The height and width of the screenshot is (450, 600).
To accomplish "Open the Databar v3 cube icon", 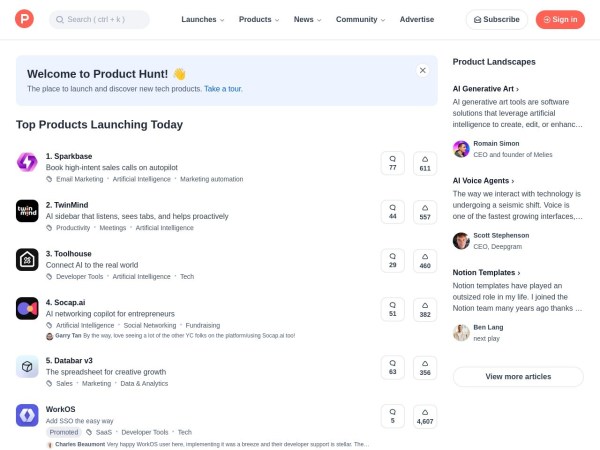I will [x=27, y=367].
